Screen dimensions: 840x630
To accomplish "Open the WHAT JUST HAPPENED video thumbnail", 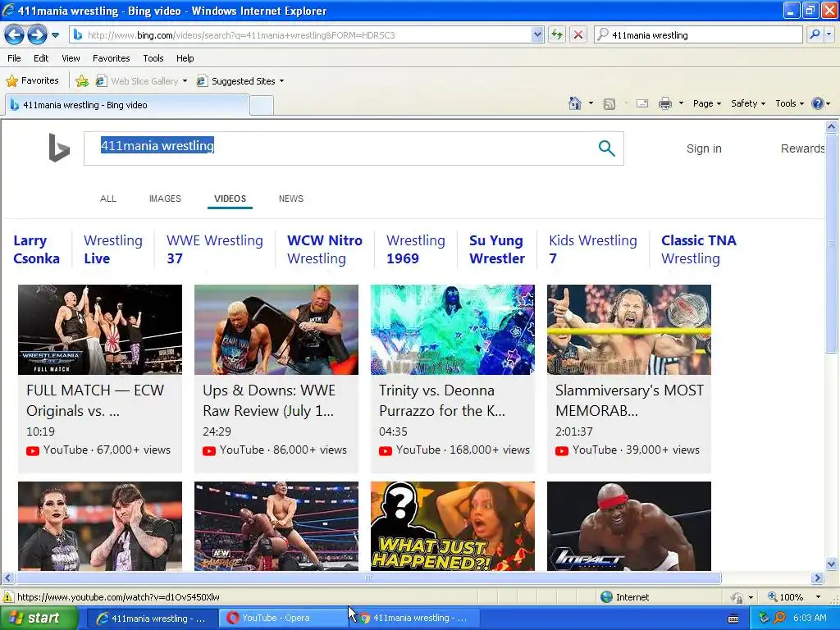I will (453, 526).
